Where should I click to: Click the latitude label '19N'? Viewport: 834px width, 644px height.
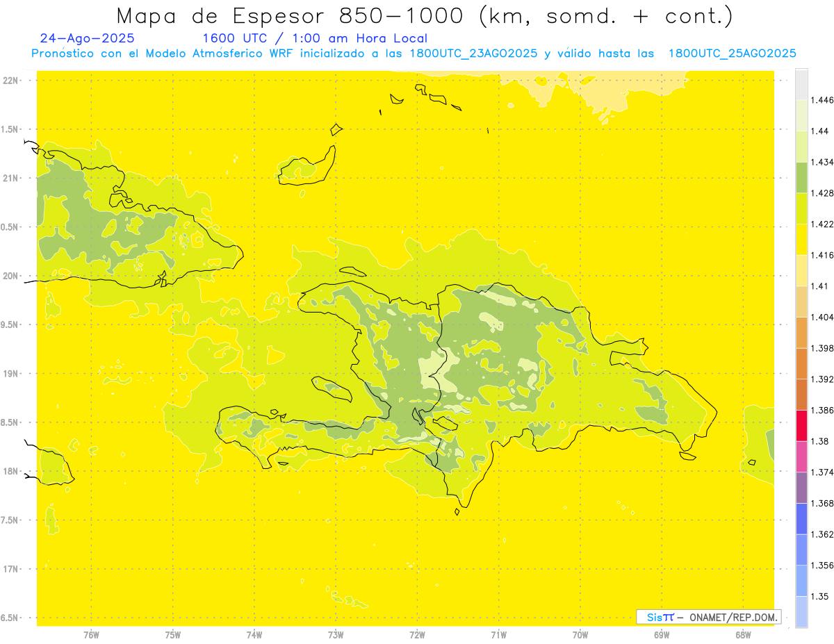(11, 374)
